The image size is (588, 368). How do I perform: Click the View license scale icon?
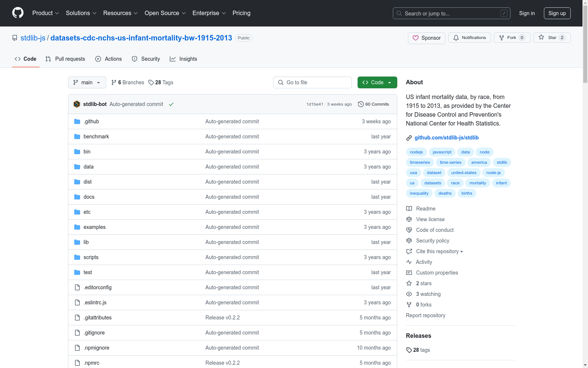(x=409, y=219)
